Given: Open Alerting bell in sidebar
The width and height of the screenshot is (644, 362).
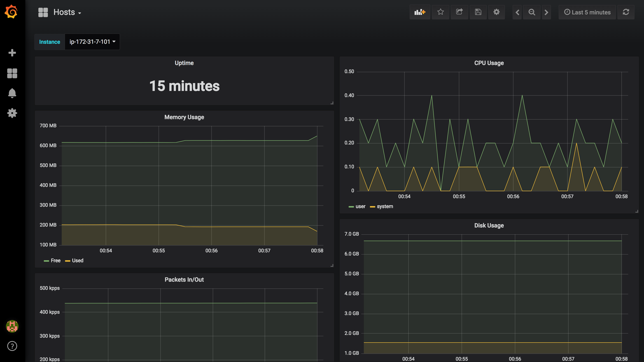Looking at the screenshot, I should (12, 93).
